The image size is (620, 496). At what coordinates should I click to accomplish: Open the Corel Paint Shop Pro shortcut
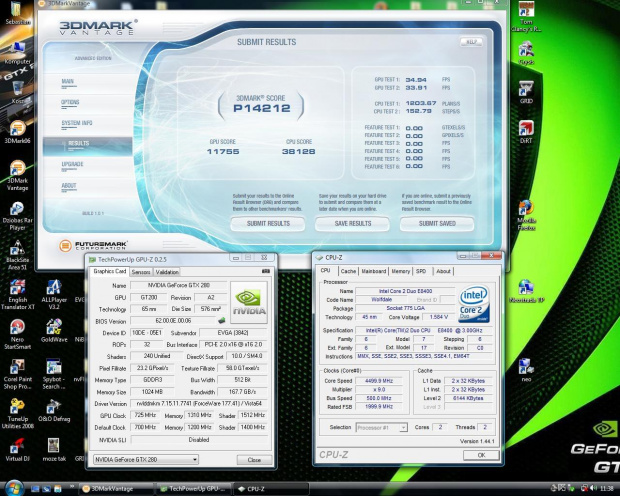click(17, 374)
